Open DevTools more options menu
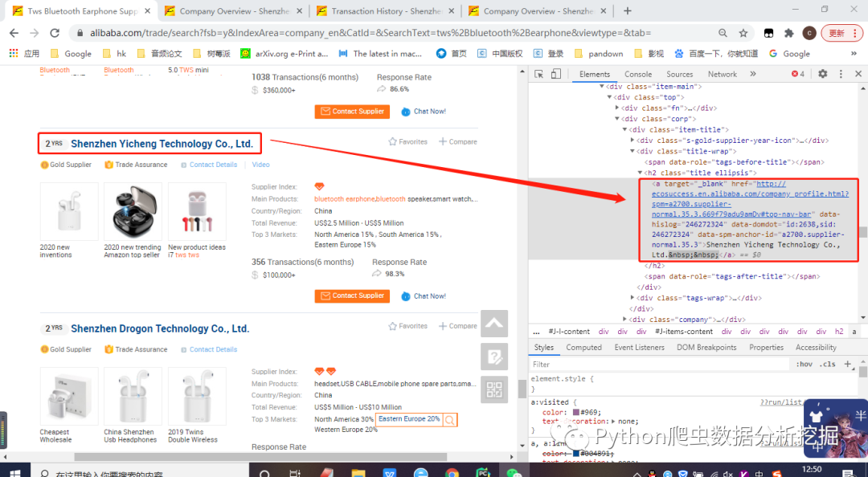 (x=841, y=74)
